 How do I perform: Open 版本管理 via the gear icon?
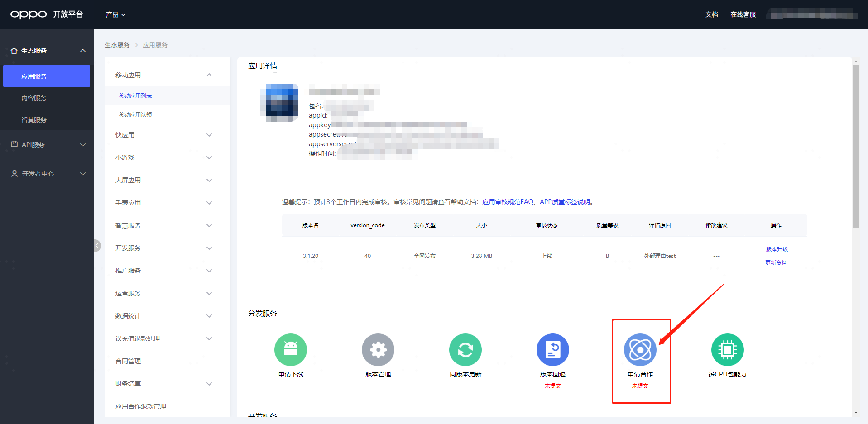tap(378, 349)
